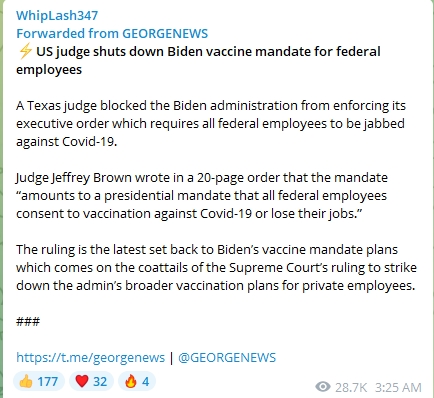
Task: Click the 3:25 AM message timestamp
Action: (398, 387)
